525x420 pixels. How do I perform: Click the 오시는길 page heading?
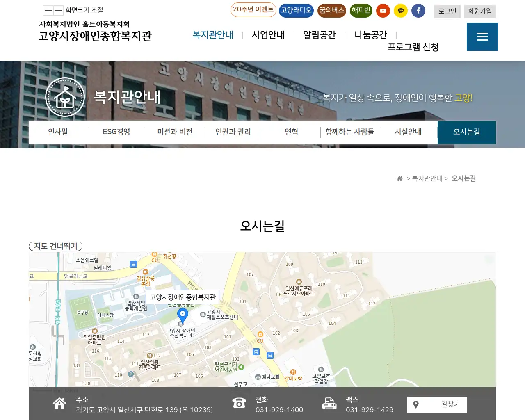262,226
